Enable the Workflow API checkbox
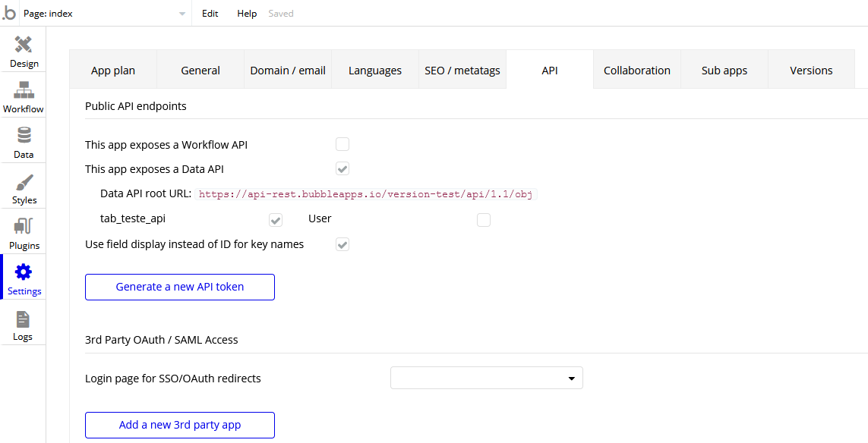This screenshot has height=443, width=868. tap(342, 144)
